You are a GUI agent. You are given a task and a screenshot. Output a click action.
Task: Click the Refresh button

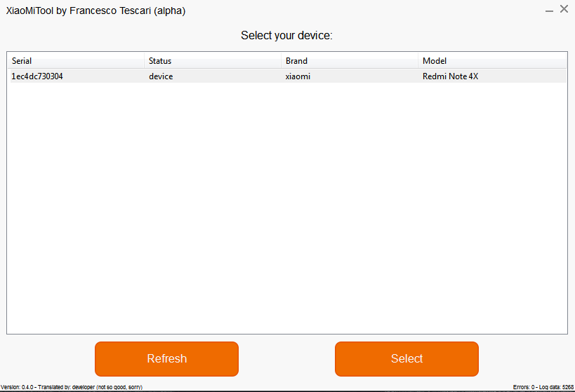(166, 358)
